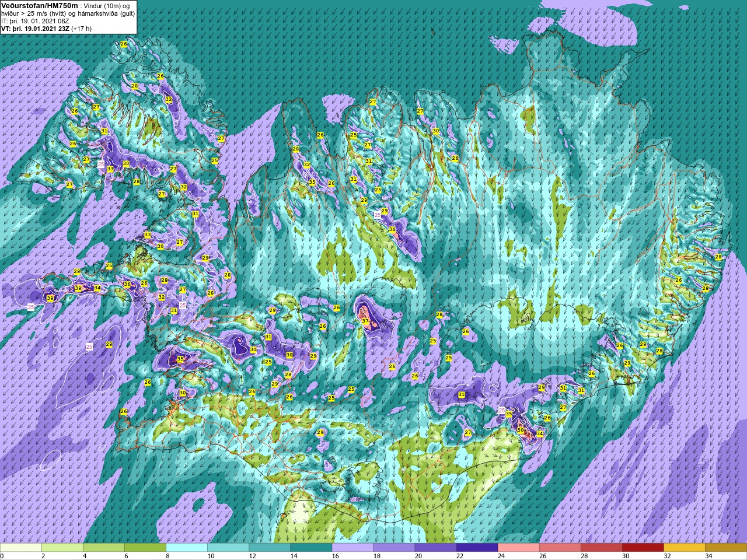Viewport: 747px width, 560px height.
Task: Pick the turquoise 10–12 legend swatch
Action: 228,548
